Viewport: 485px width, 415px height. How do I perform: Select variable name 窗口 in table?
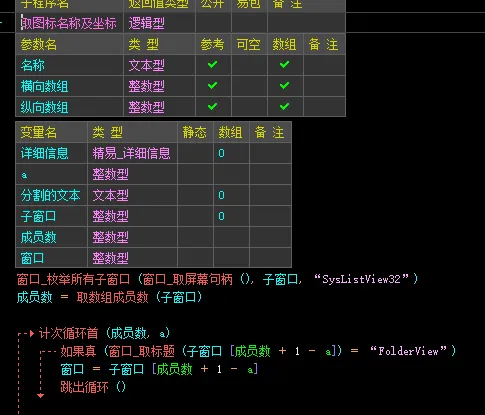click(x=32, y=258)
